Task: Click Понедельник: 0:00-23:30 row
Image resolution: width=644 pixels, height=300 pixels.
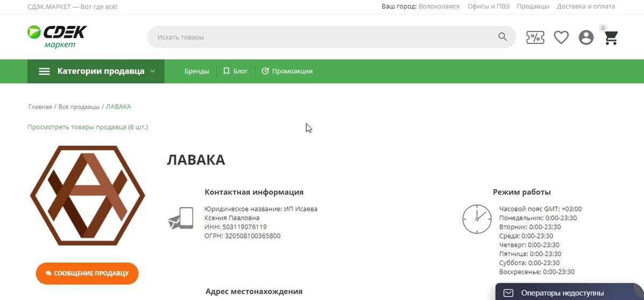Action: 538,218
